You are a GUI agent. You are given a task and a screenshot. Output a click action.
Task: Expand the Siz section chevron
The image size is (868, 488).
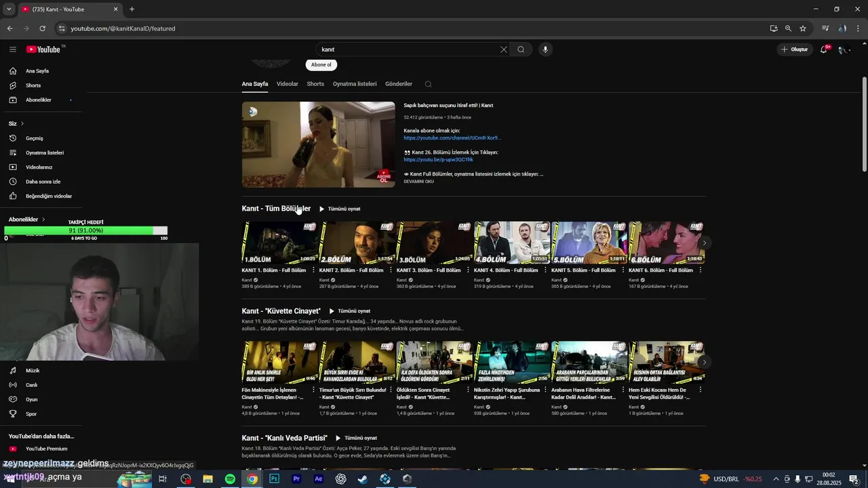tap(22, 123)
